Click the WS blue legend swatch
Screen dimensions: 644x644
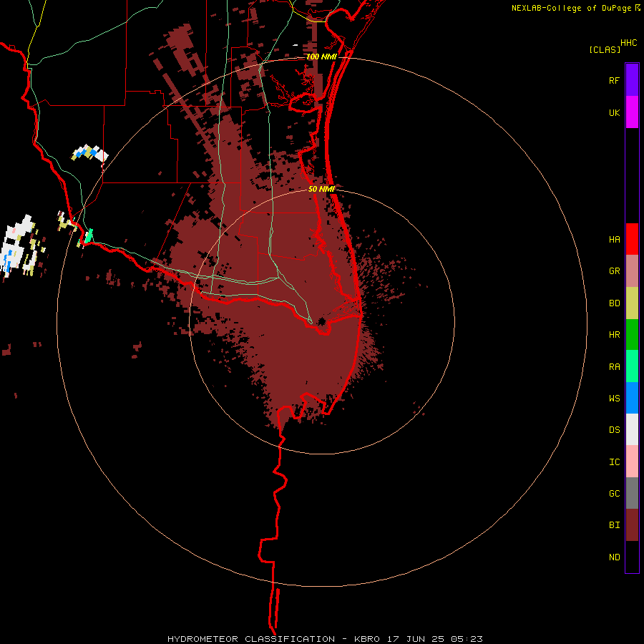click(x=632, y=398)
